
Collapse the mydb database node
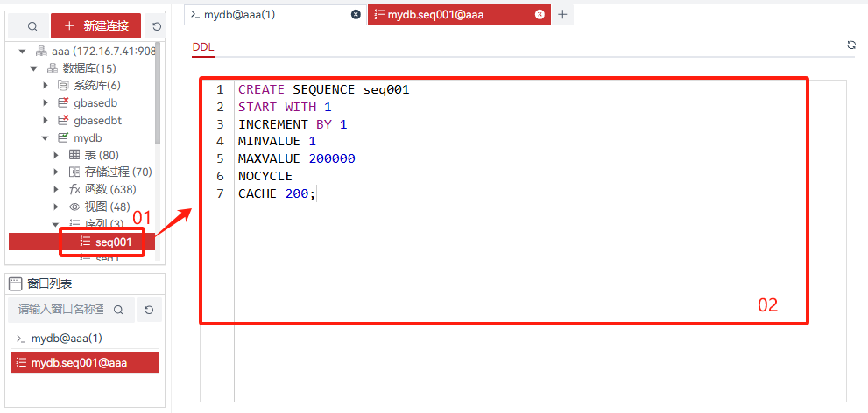(46, 138)
